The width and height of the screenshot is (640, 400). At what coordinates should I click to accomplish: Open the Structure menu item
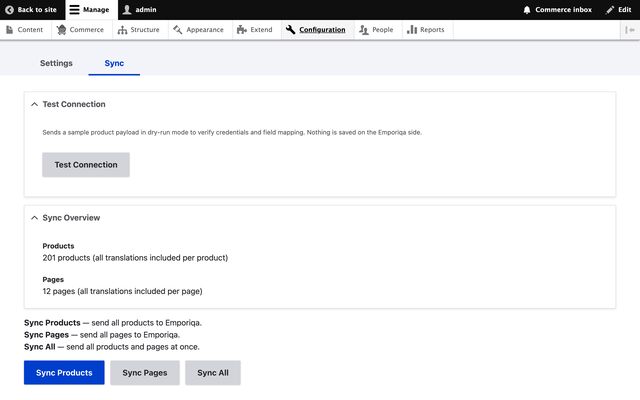[145, 30]
